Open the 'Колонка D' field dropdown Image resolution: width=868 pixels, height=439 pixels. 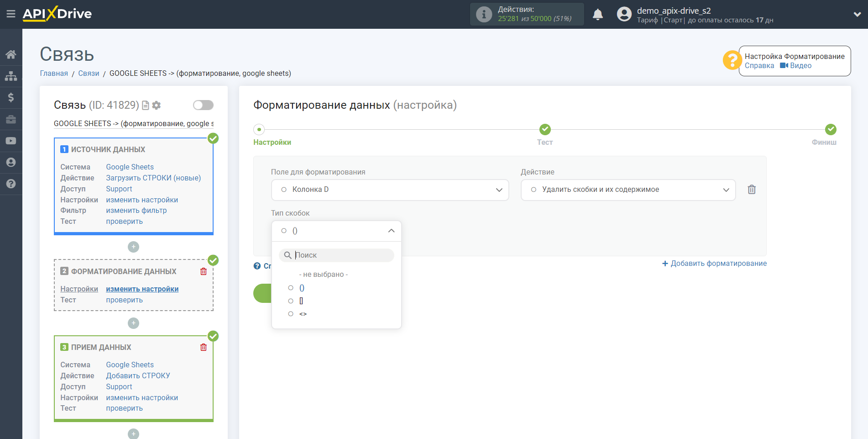coord(390,190)
